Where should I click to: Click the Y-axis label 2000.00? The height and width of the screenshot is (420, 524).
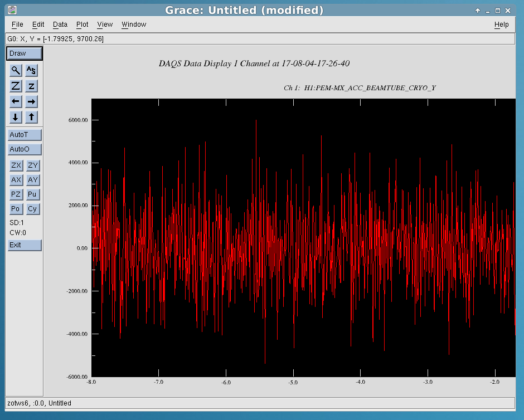point(78,206)
